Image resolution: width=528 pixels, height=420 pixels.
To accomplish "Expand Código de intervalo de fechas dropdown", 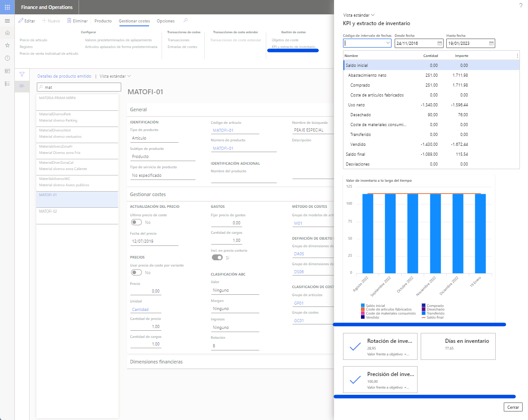I will click(x=388, y=44).
